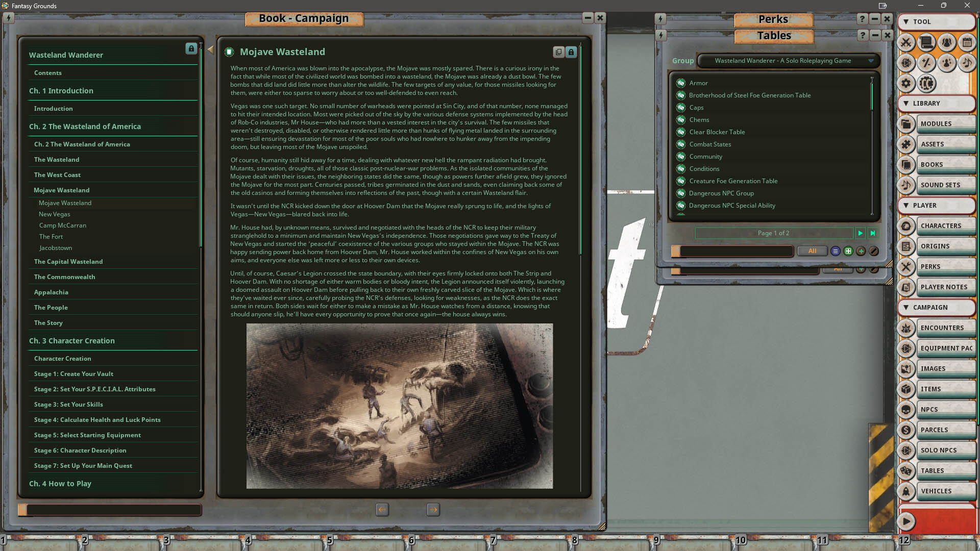Click the NPCs skull icon
The height and width of the screenshot is (551, 980).
[x=906, y=409]
